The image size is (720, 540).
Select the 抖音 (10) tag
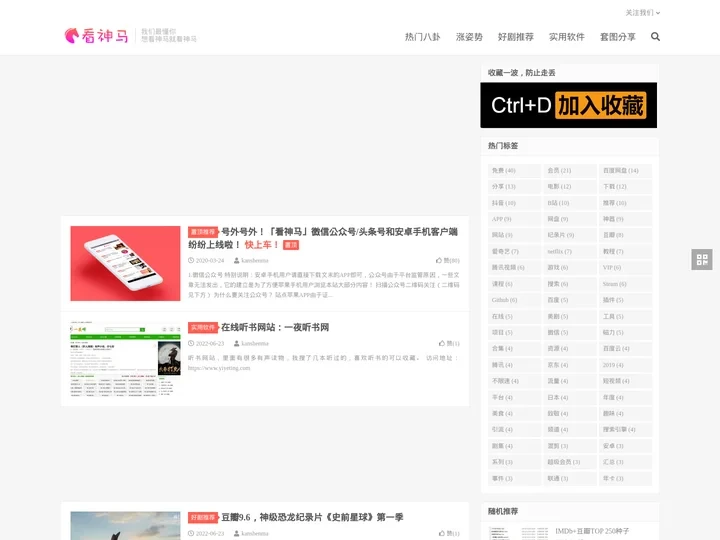(514, 203)
